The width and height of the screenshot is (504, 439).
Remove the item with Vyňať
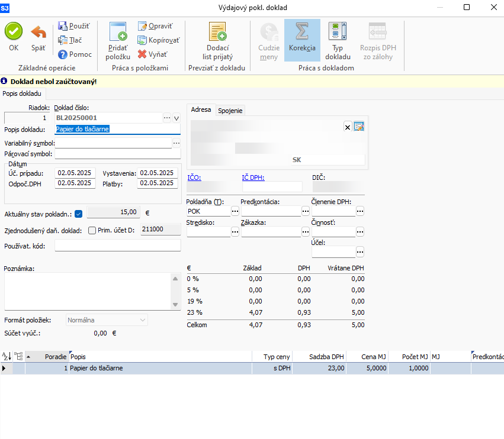(152, 54)
